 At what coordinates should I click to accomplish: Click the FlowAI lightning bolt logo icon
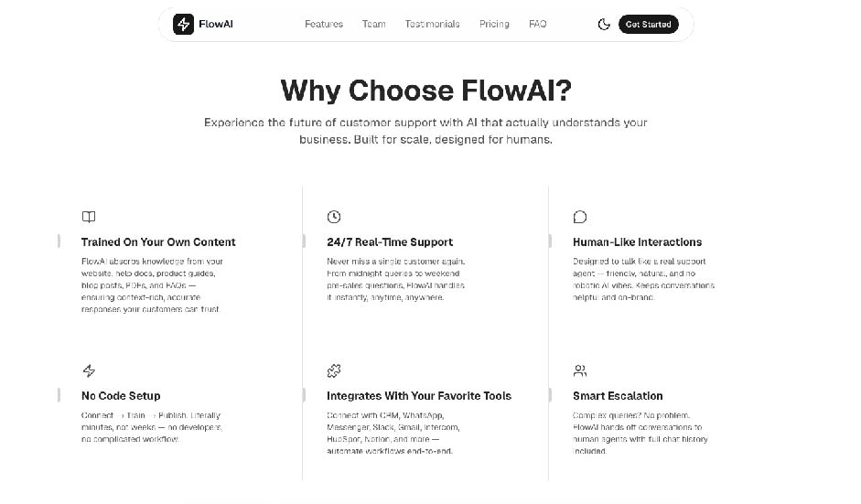coord(183,25)
